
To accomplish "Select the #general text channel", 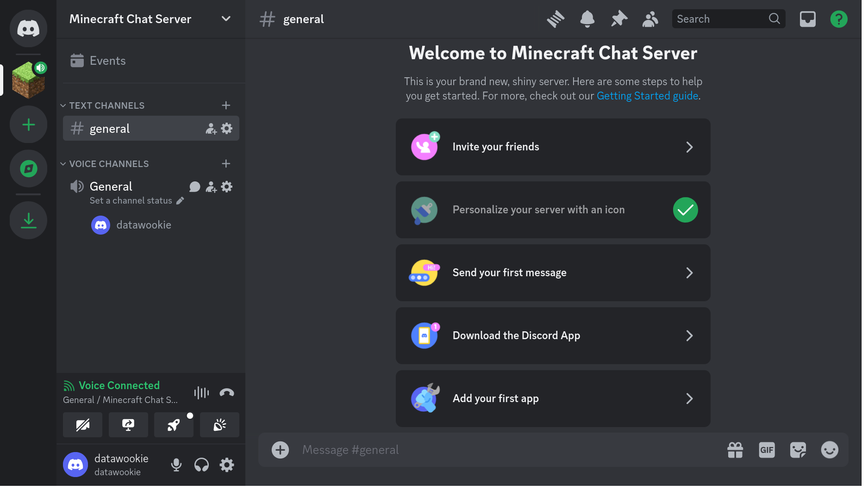I will coord(110,128).
